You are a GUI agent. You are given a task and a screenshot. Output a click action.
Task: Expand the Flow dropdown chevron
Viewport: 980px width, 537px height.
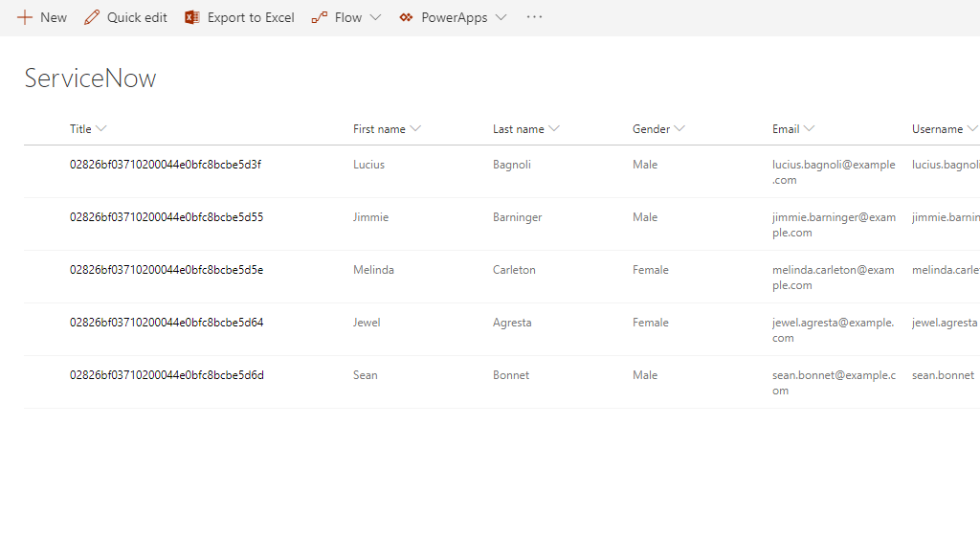[x=375, y=18]
